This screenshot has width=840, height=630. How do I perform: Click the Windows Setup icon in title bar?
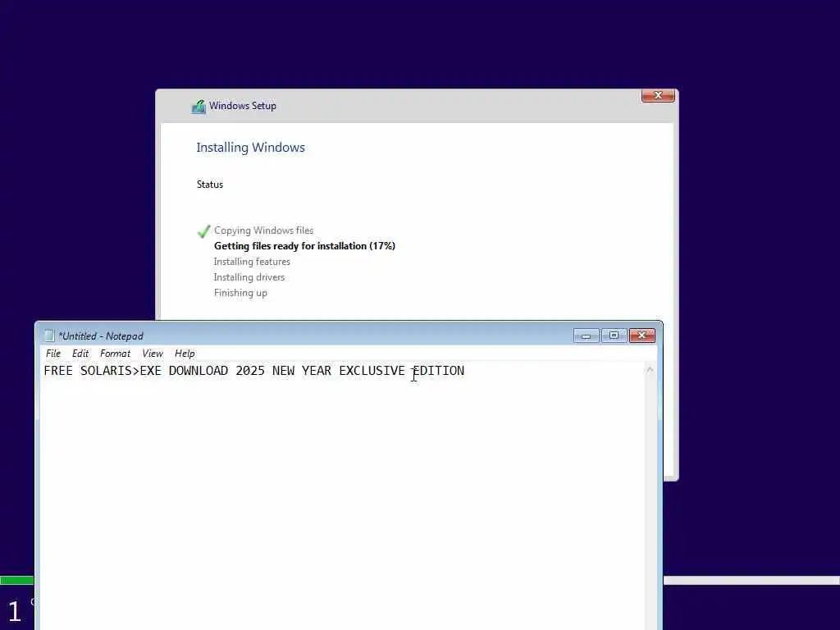(199, 107)
